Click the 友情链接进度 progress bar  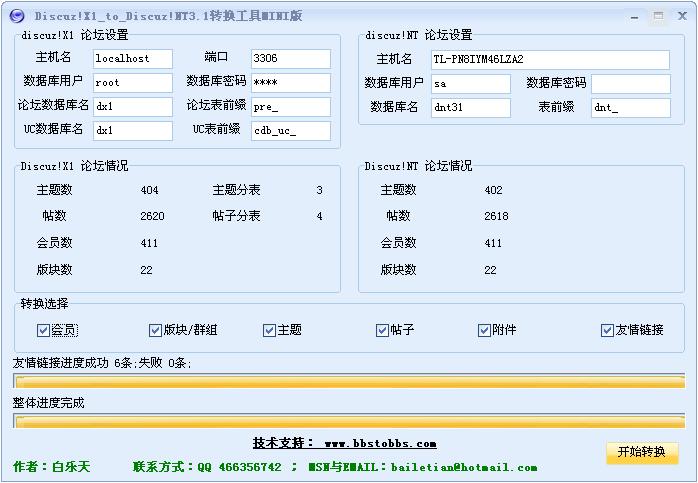click(x=349, y=381)
